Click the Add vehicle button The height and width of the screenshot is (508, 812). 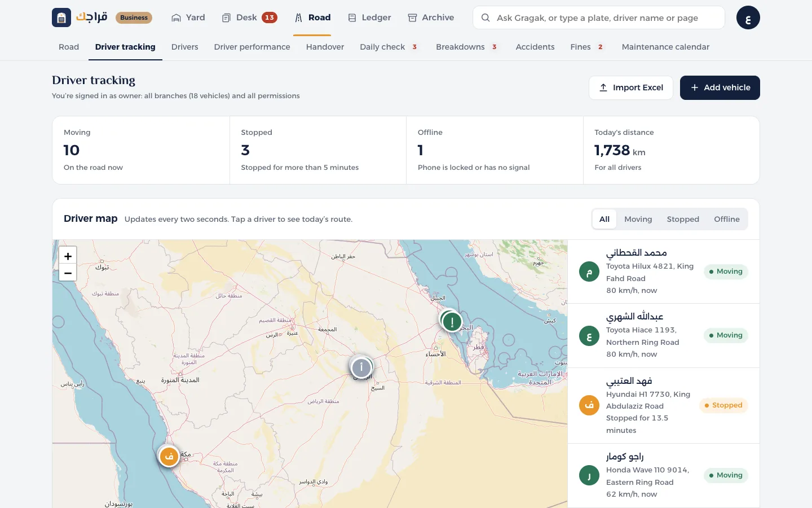click(720, 87)
